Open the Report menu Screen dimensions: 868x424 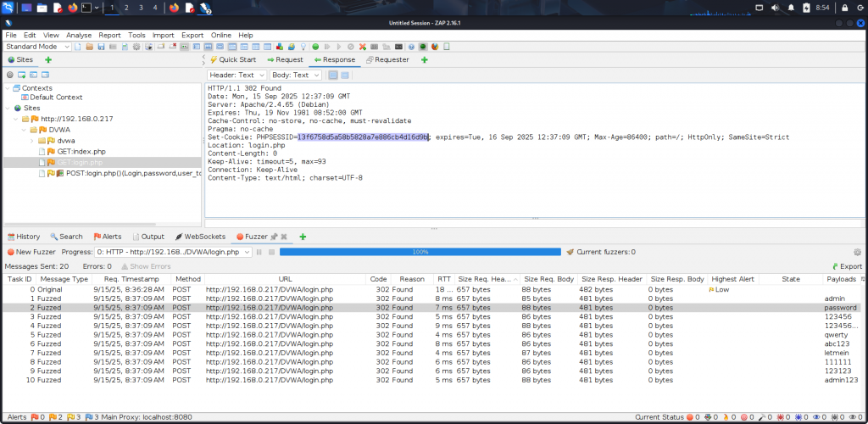click(109, 35)
